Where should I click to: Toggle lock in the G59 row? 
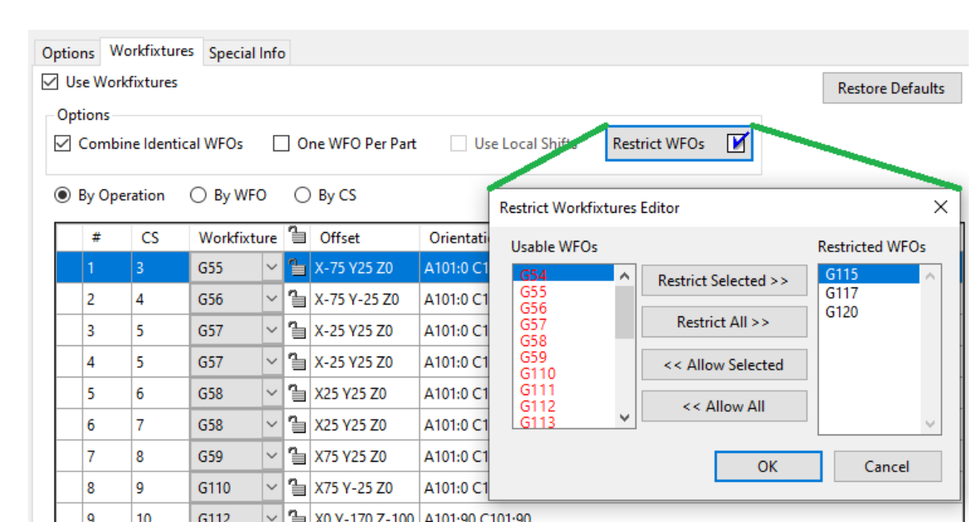click(x=297, y=456)
